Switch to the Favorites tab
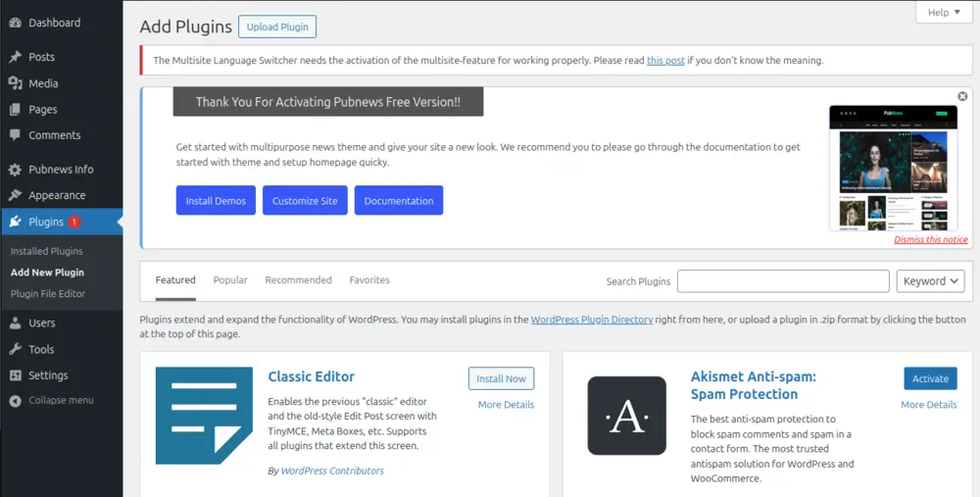Image resolution: width=980 pixels, height=497 pixels. [x=369, y=280]
